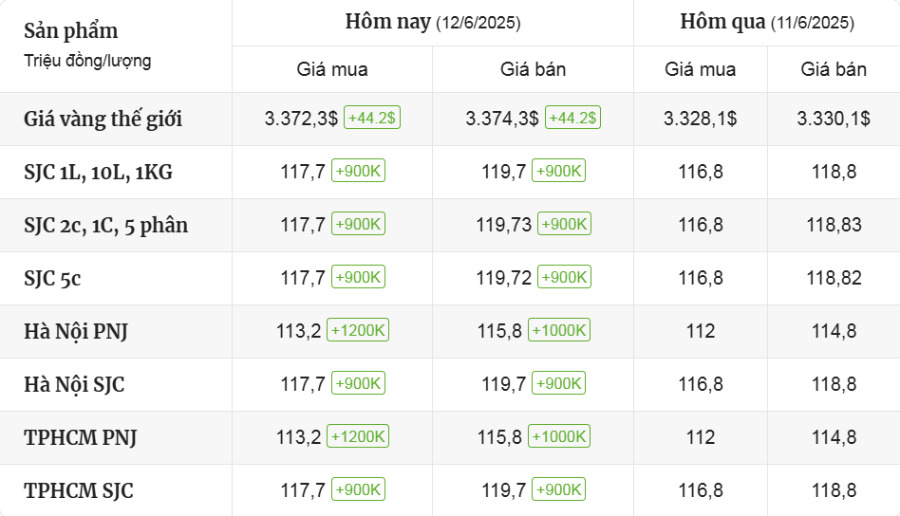Click the "Sản phẩm" column header
Viewport: 900px width, 516px height.
tap(71, 31)
